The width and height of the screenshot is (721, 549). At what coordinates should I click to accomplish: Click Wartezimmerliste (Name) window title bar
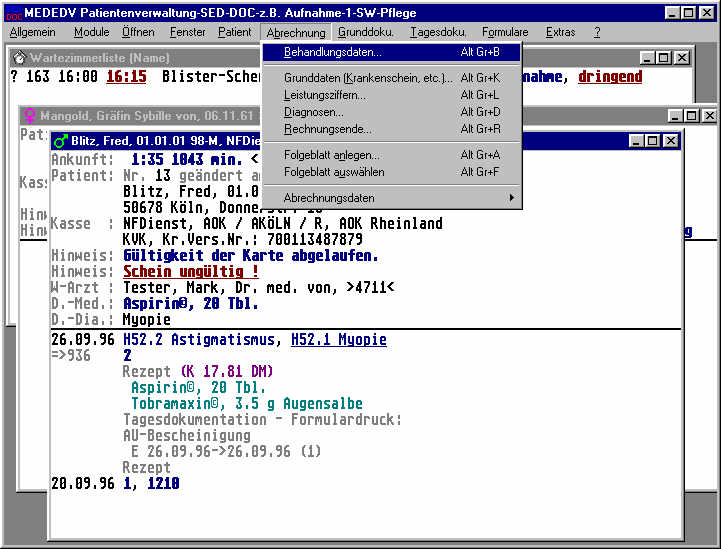coord(100,57)
